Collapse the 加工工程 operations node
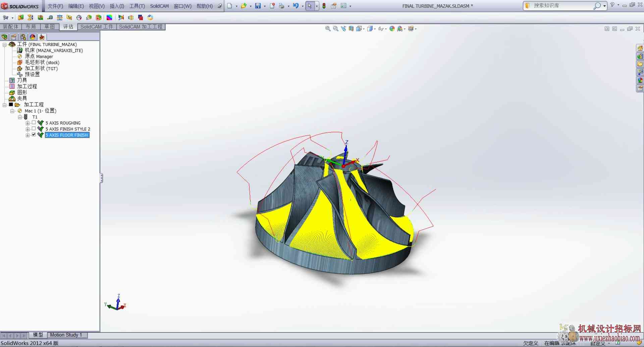 point(5,105)
